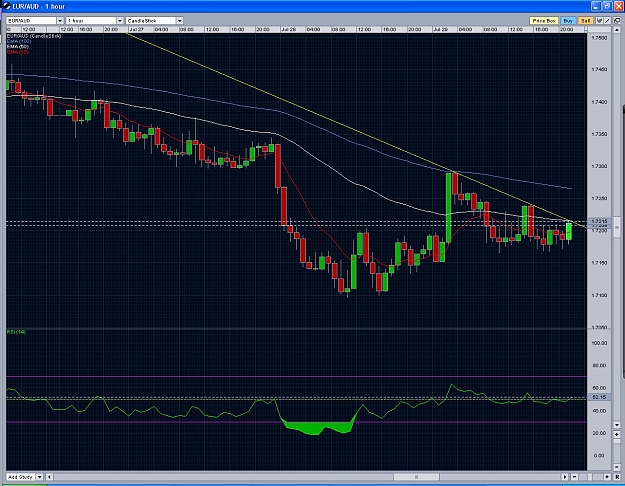
Task: Click the detach chart window icon
Action: tap(617, 20)
